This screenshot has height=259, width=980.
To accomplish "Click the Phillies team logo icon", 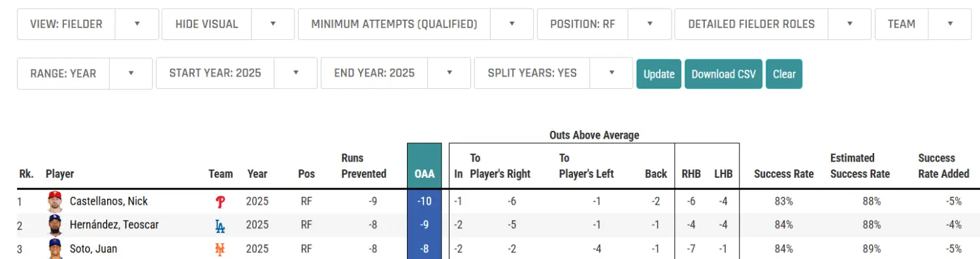I will (220, 202).
